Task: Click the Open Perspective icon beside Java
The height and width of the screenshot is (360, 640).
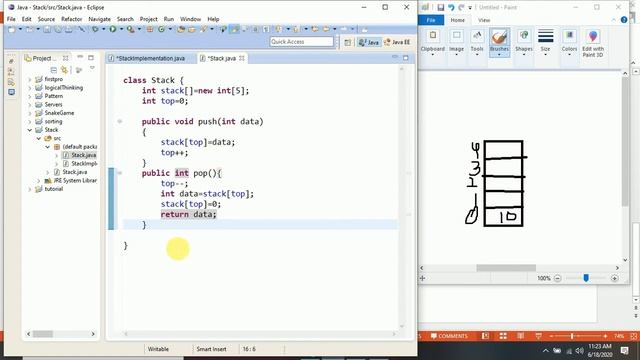Action: coord(348,42)
